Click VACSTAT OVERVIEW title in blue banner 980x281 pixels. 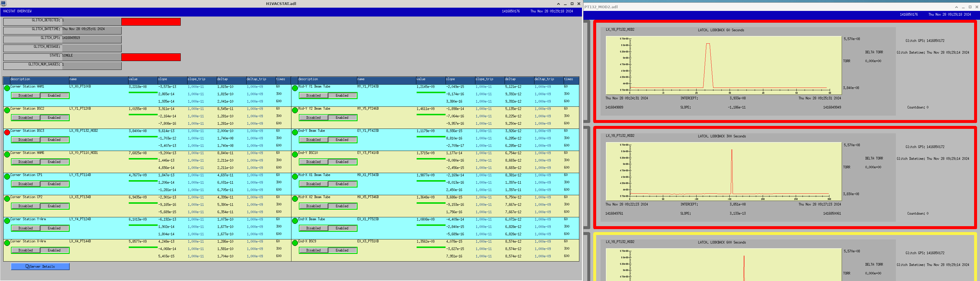(x=17, y=11)
